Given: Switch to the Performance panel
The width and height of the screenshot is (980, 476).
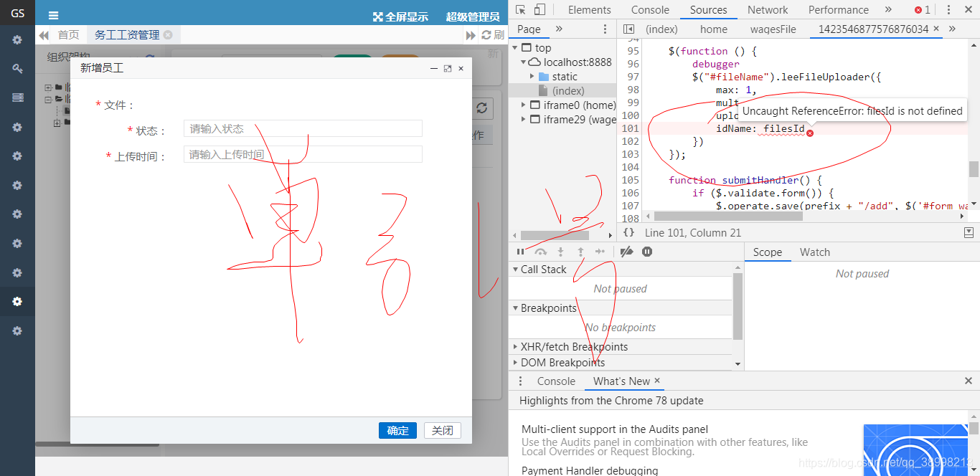Looking at the screenshot, I should [839, 10].
